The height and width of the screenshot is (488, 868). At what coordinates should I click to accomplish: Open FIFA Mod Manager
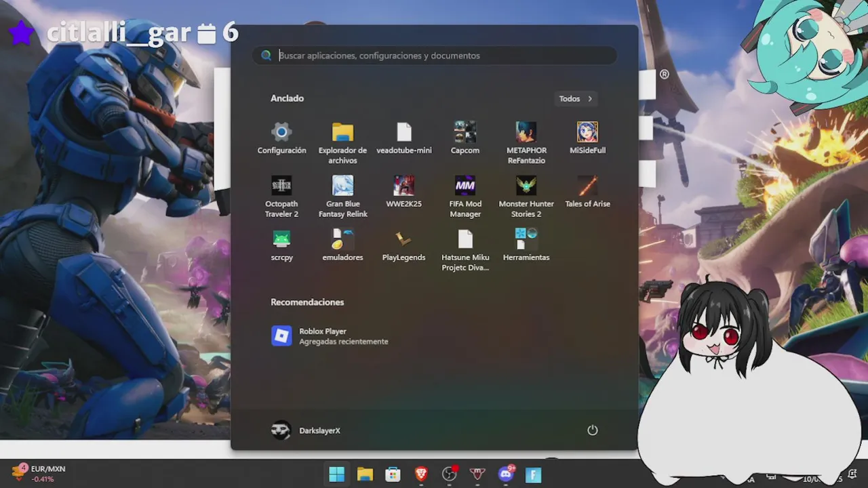[x=465, y=197]
